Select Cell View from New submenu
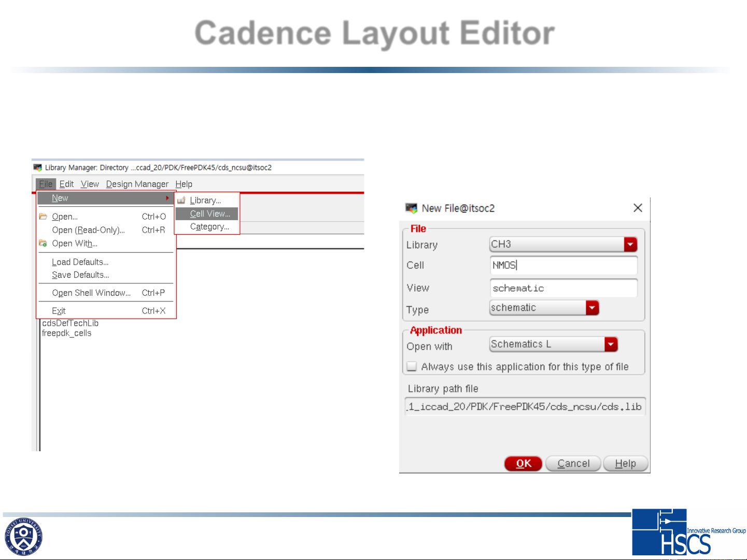747x560 pixels. (x=210, y=213)
